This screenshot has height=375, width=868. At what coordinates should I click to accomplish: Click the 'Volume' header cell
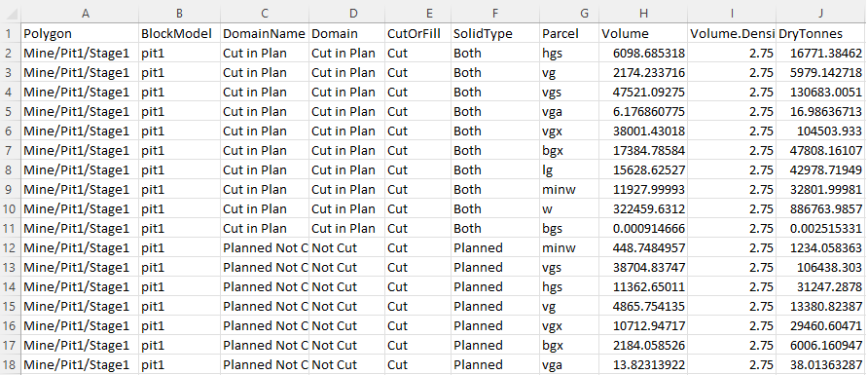[x=643, y=33]
